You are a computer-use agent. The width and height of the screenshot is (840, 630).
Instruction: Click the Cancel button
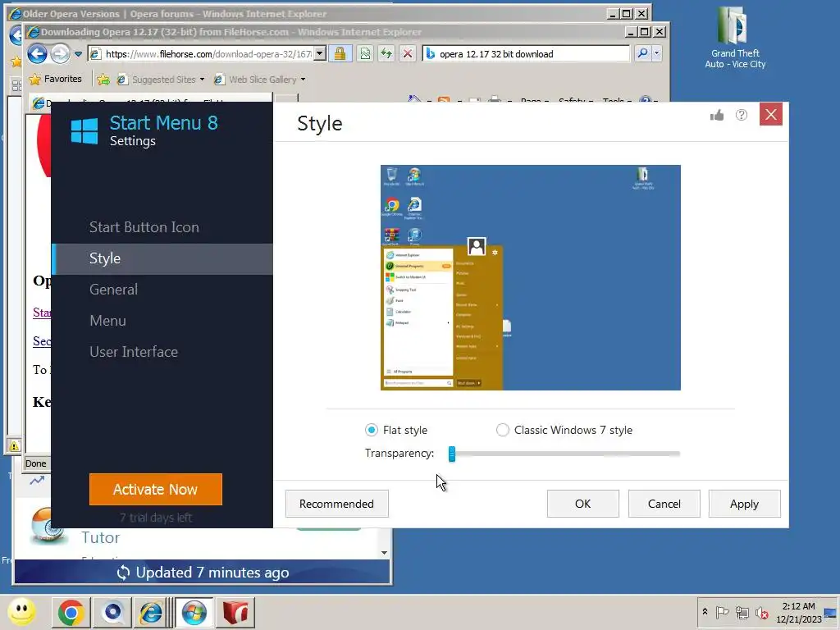pos(664,504)
